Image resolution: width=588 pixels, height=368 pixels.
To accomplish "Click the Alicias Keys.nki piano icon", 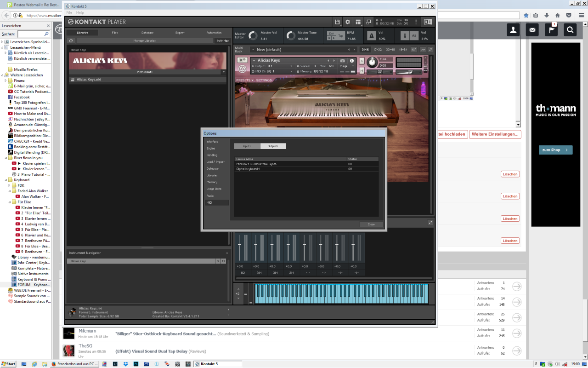I will [x=73, y=80].
